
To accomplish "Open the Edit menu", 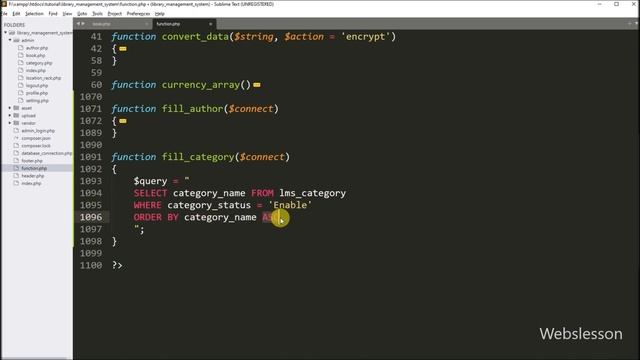I will [x=16, y=13].
